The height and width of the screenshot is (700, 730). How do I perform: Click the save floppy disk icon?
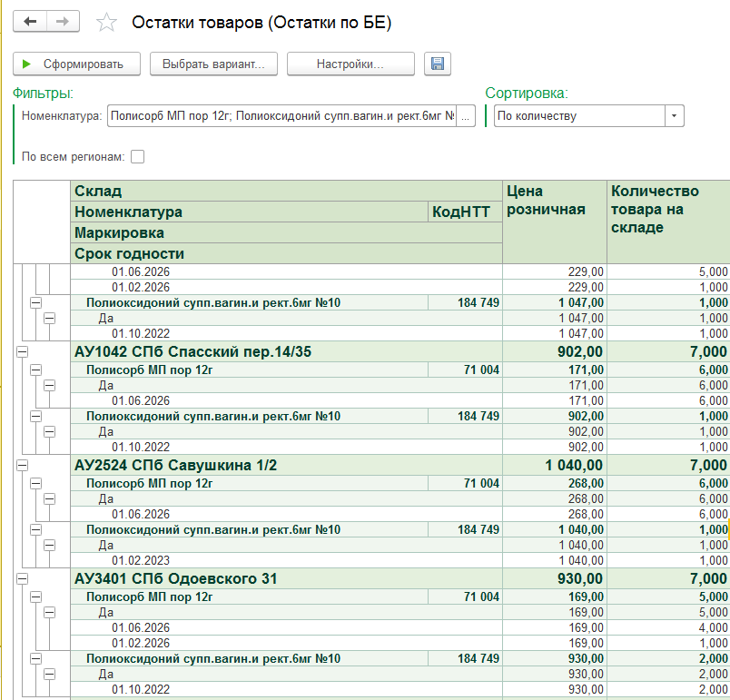pyautogui.click(x=438, y=64)
